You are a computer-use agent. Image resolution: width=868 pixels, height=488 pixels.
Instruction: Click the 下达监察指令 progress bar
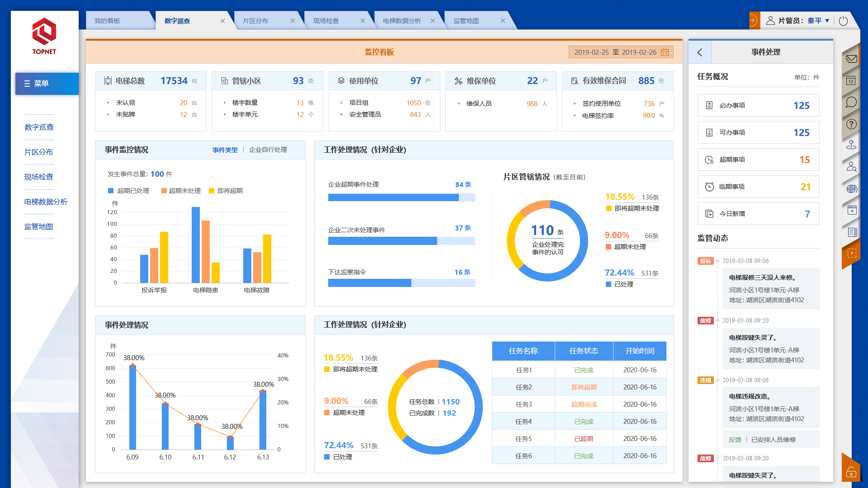[401, 283]
